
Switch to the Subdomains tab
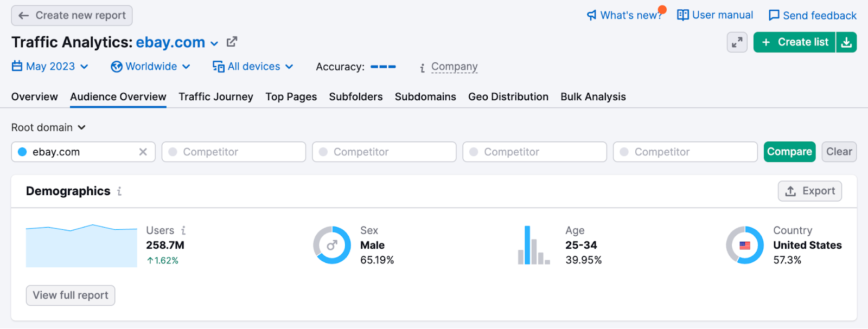(425, 96)
